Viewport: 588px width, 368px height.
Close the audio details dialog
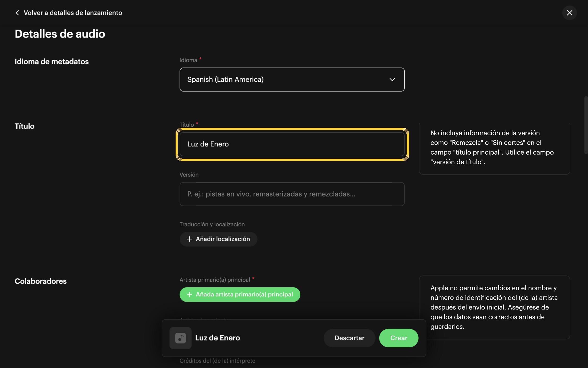point(569,13)
